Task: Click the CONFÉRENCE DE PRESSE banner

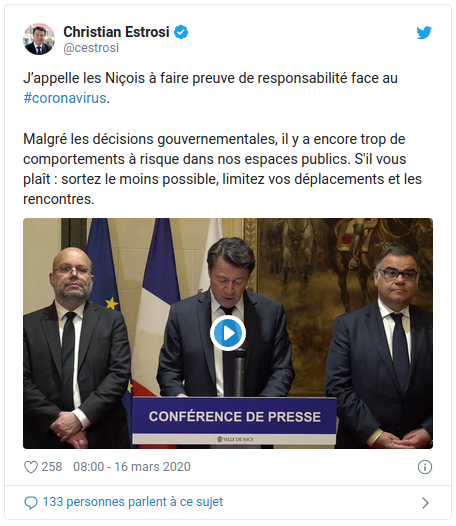Action: [235, 416]
